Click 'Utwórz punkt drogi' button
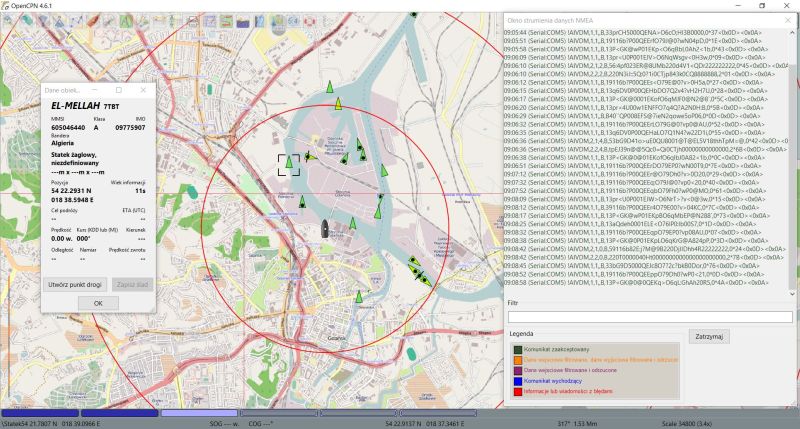800x429 pixels. 74,285
